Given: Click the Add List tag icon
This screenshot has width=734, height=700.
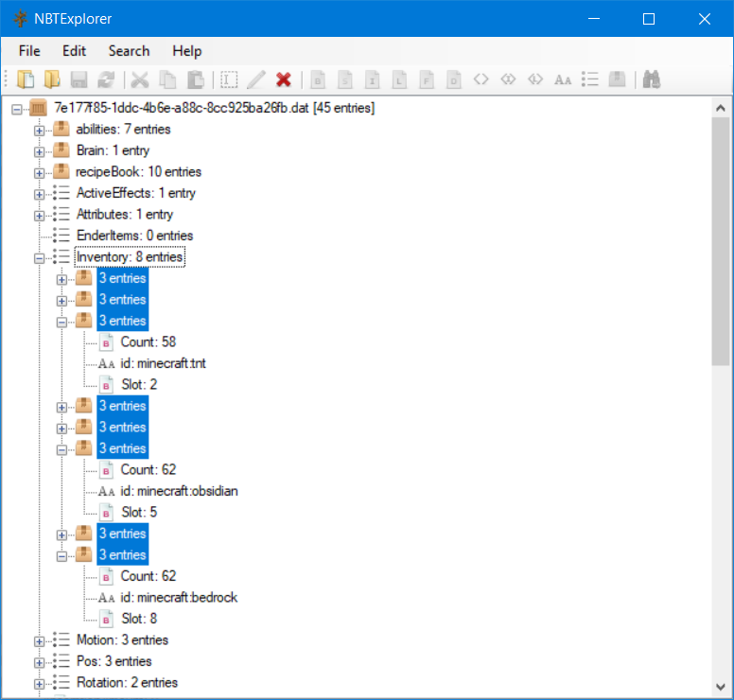Looking at the screenshot, I should [x=590, y=79].
